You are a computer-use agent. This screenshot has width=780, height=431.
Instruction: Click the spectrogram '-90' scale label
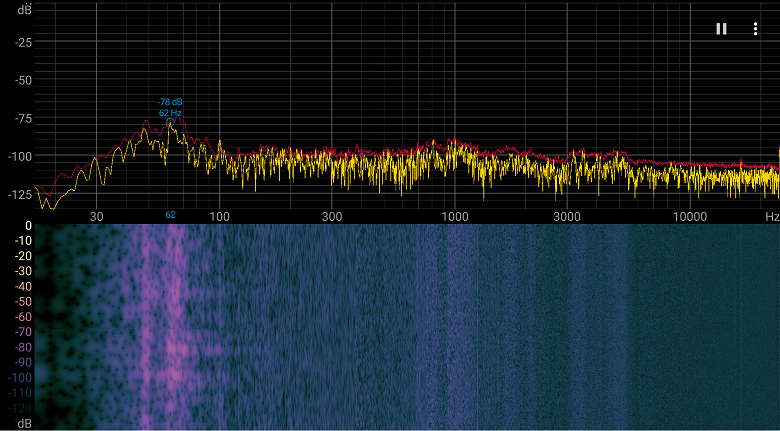(x=22, y=362)
